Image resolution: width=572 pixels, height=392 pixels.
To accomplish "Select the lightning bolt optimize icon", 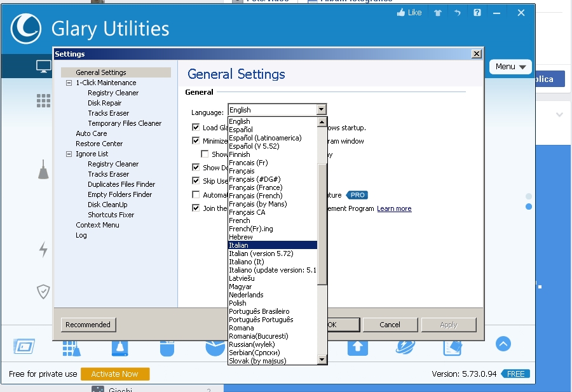I will click(43, 250).
